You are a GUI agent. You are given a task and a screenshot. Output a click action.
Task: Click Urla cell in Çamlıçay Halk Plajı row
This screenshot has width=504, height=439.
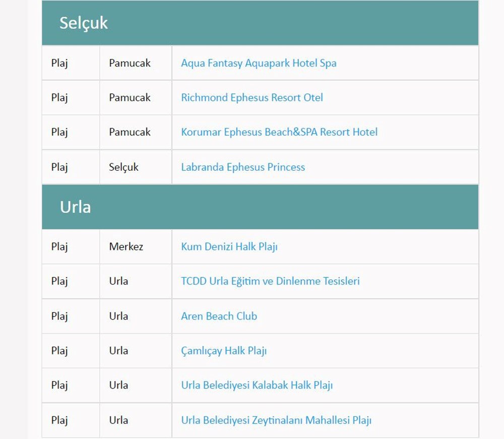(x=118, y=351)
